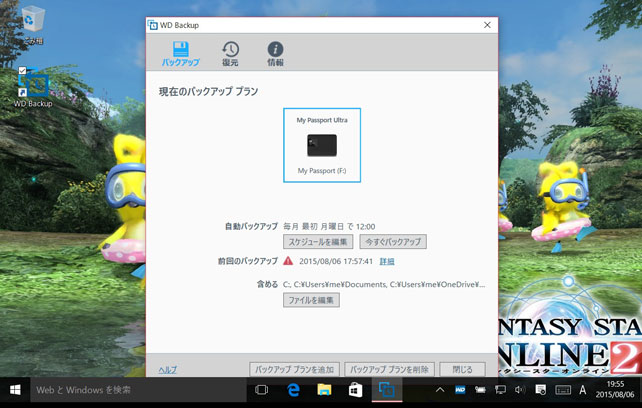Open the ヘルプ help link
This screenshot has width=642, height=408.
[x=167, y=369]
